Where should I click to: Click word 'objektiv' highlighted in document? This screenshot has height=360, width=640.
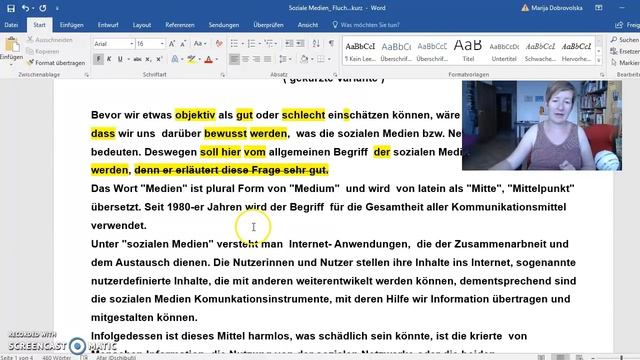pos(195,115)
